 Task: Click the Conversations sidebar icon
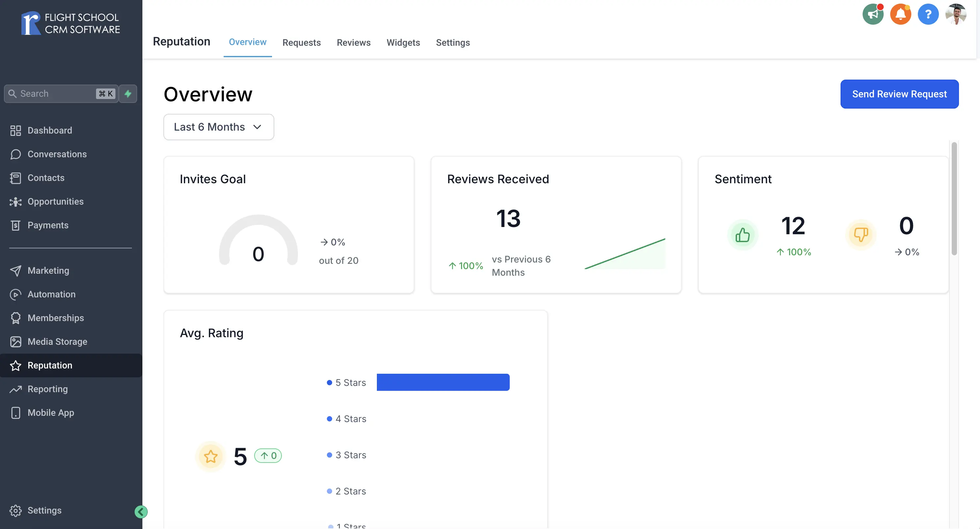(16, 154)
